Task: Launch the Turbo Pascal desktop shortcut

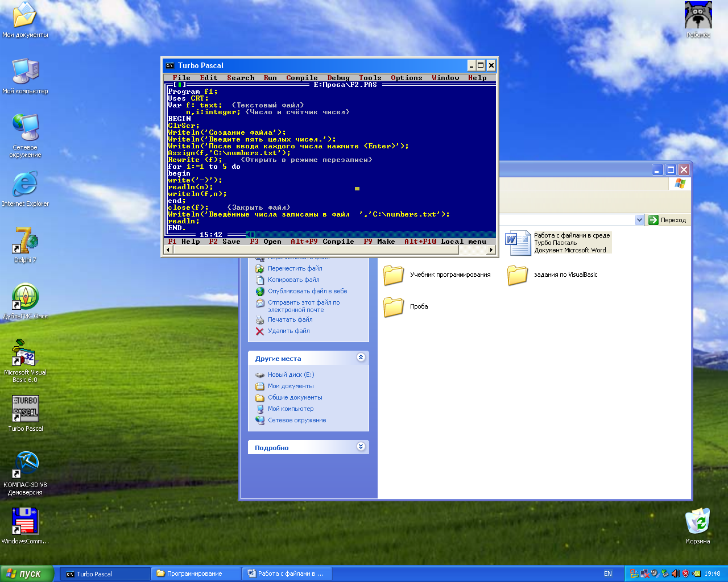Action: 25,414
